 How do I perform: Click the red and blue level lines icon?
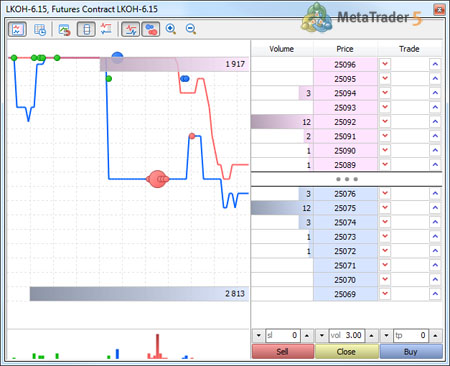106,29
